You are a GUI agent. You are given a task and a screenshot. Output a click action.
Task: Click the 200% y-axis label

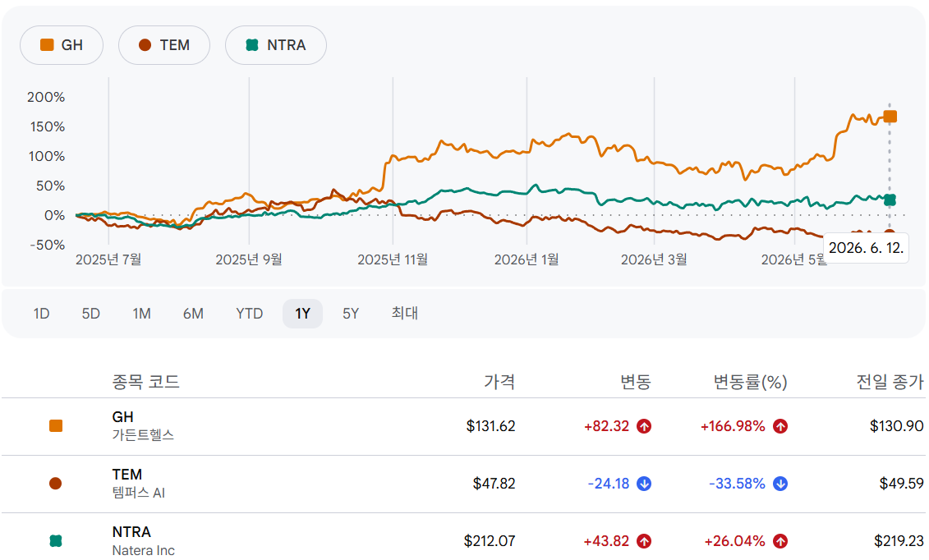tap(46, 97)
